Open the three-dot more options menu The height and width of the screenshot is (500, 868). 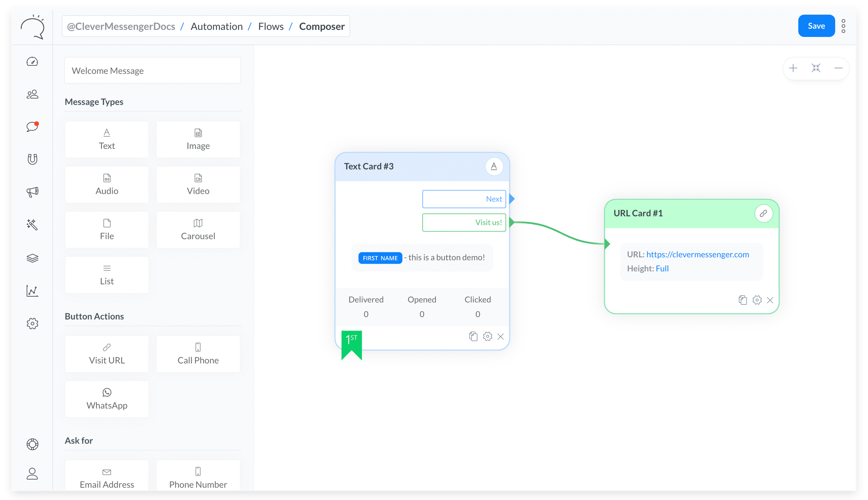pos(843,26)
